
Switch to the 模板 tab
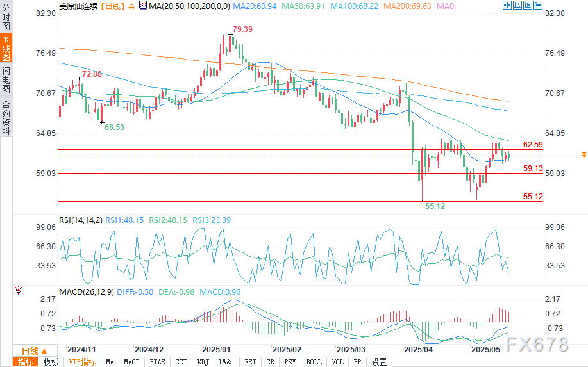point(51,362)
